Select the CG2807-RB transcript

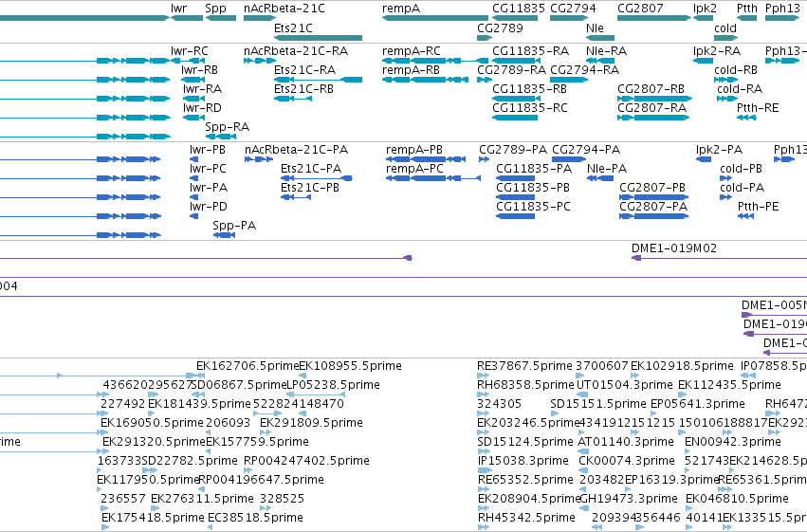click(x=654, y=99)
